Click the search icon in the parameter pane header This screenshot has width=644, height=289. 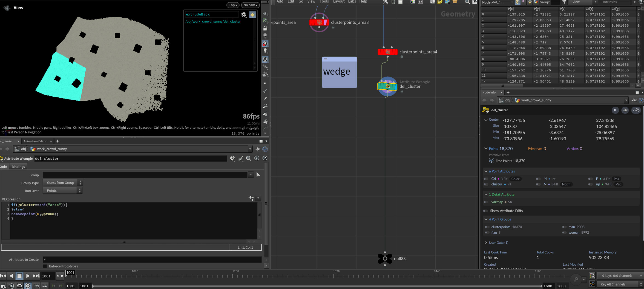(248, 158)
